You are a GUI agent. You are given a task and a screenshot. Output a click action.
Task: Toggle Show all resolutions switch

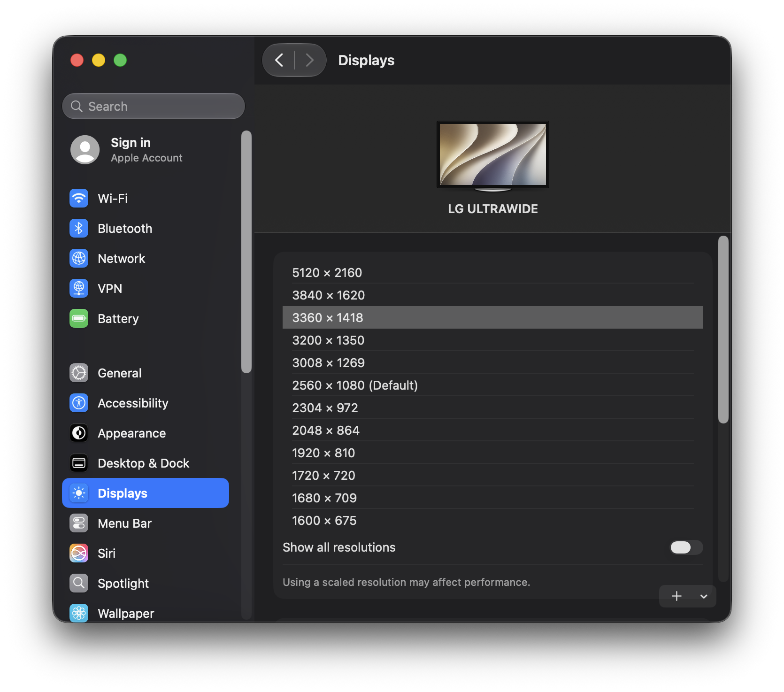point(686,547)
